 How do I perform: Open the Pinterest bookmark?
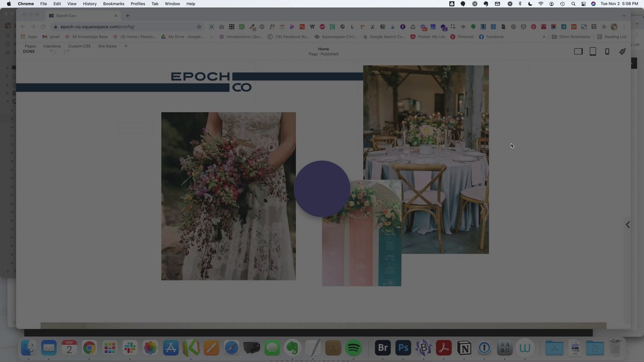click(x=462, y=37)
